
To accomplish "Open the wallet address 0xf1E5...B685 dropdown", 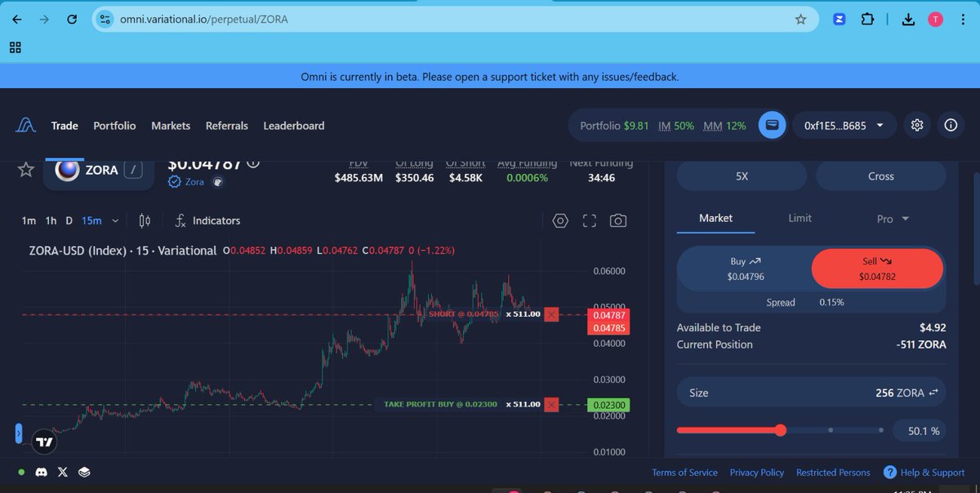I will tap(844, 126).
